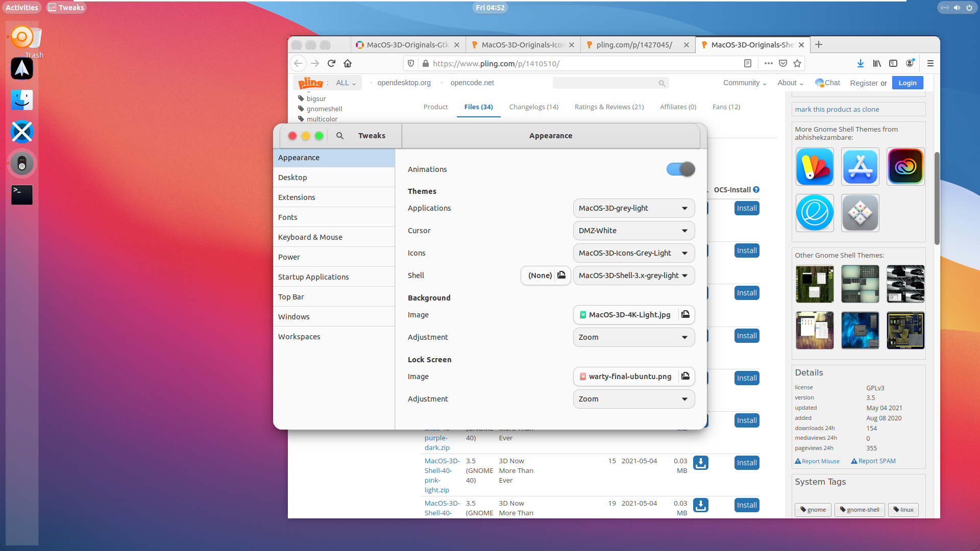Open the Changelogs (14) tab
This screenshot has height=551, width=980.
click(533, 107)
